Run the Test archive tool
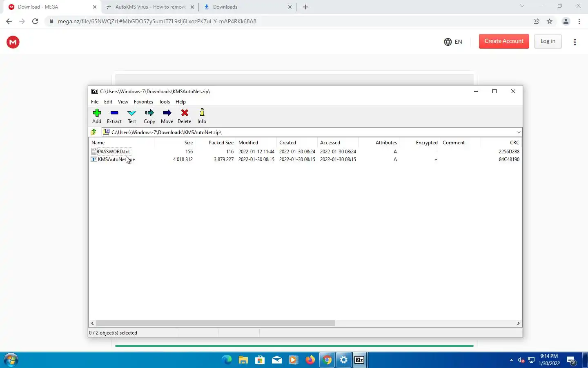Screen dimensions: 588x368 (x=132, y=116)
